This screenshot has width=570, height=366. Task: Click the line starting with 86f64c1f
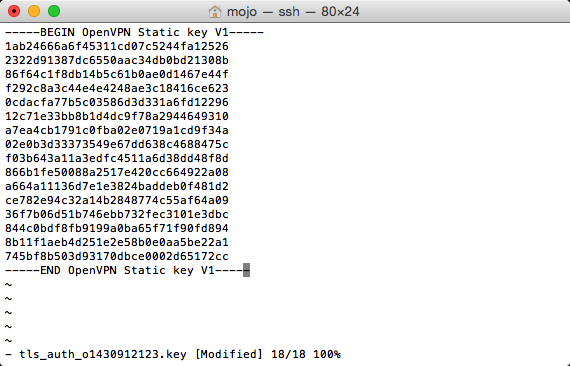click(x=117, y=74)
